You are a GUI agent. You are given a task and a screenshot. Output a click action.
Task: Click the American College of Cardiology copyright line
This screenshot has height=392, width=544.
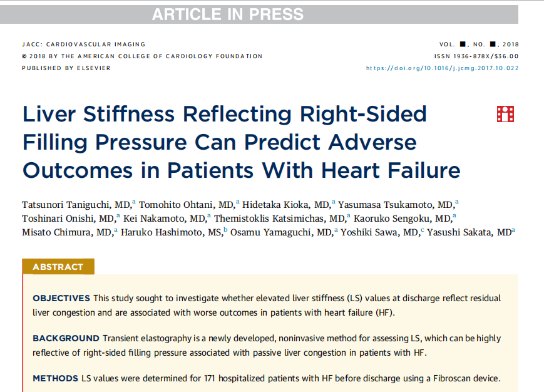coord(142,56)
